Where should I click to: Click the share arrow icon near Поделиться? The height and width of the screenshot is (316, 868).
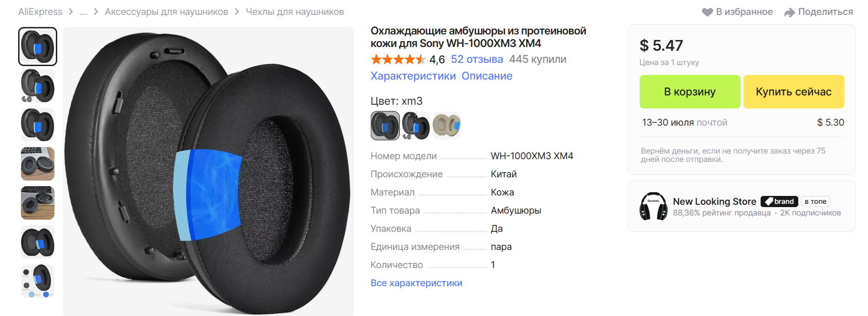789,12
